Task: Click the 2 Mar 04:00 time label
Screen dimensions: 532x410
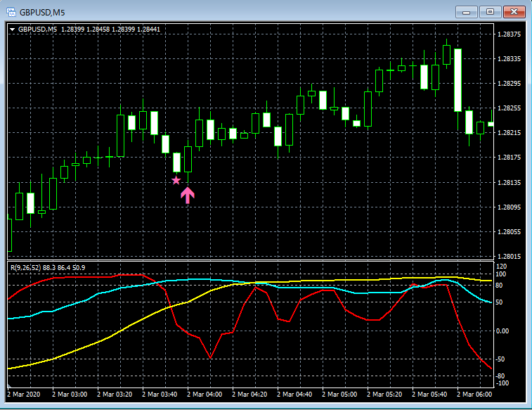Action: point(205,395)
